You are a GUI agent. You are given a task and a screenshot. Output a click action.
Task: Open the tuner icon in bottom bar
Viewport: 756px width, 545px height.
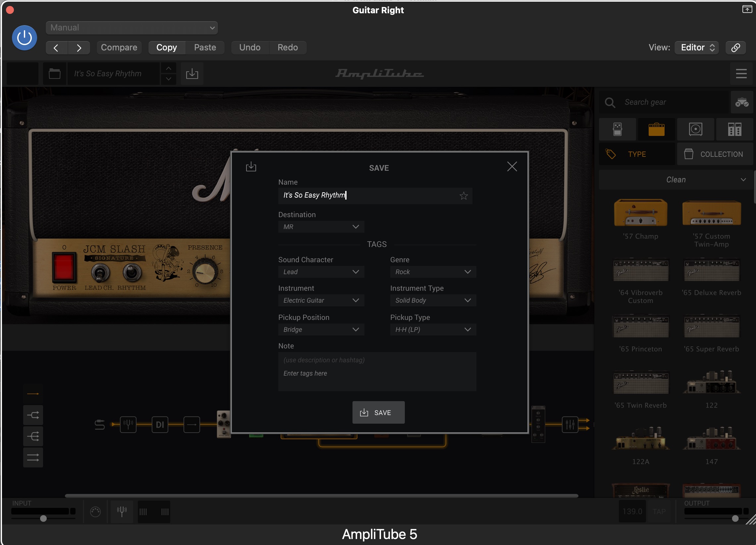pos(122,512)
